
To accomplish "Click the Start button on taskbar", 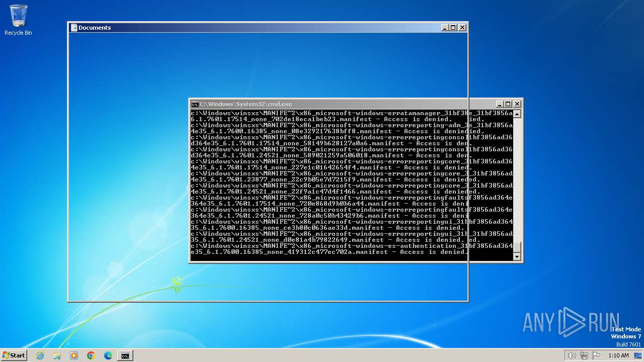I will click(14, 355).
